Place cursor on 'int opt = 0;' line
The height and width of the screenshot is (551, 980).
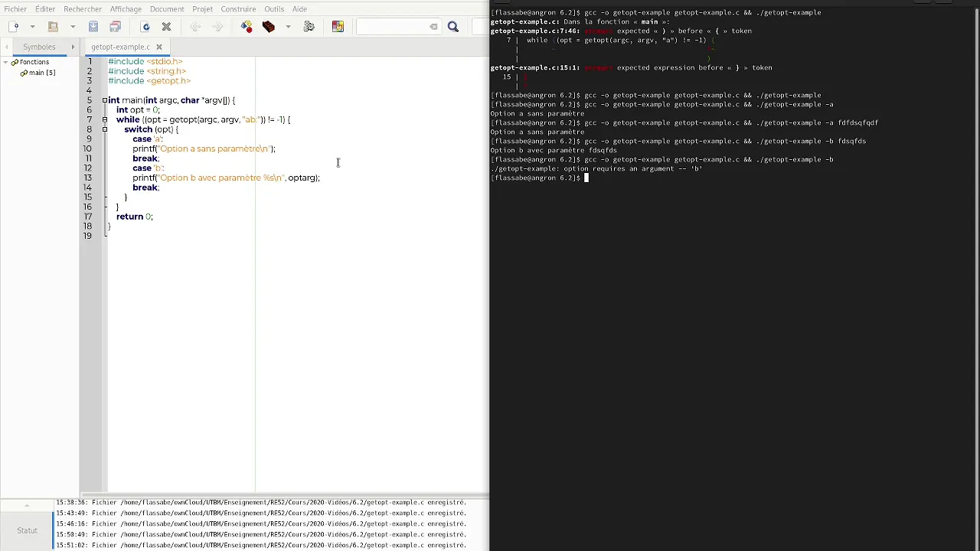(x=138, y=109)
